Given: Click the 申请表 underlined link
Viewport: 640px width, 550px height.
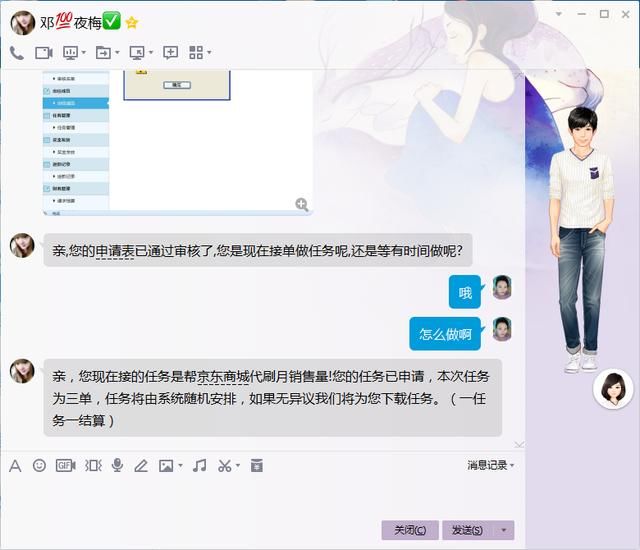Looking at the screenshot, I should click(115, 251).
